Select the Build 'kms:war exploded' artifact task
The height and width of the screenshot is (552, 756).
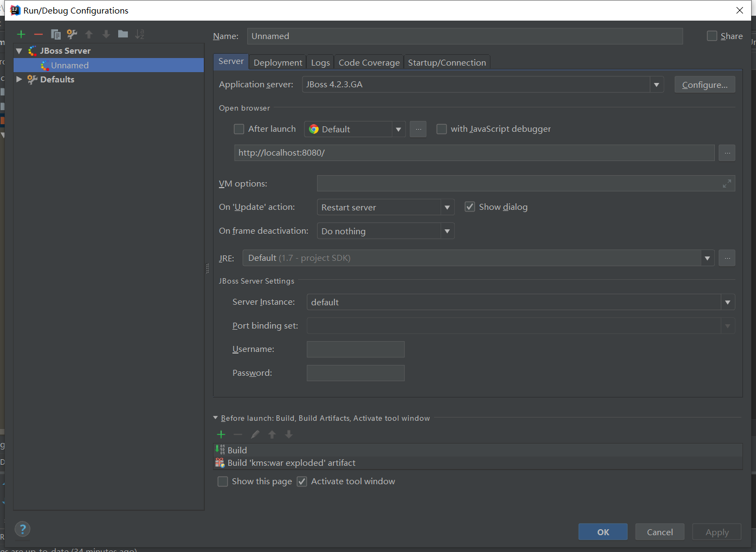tap(478, 463)
